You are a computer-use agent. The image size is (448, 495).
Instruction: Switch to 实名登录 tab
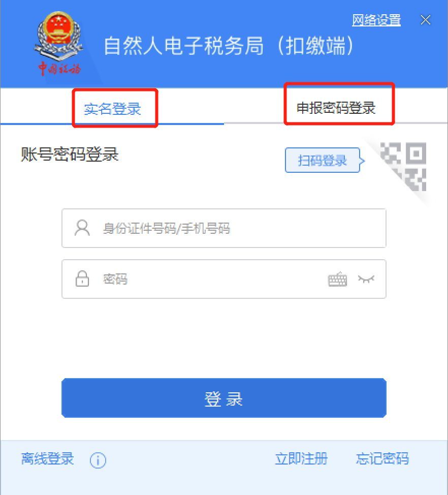tap(112, 109)
